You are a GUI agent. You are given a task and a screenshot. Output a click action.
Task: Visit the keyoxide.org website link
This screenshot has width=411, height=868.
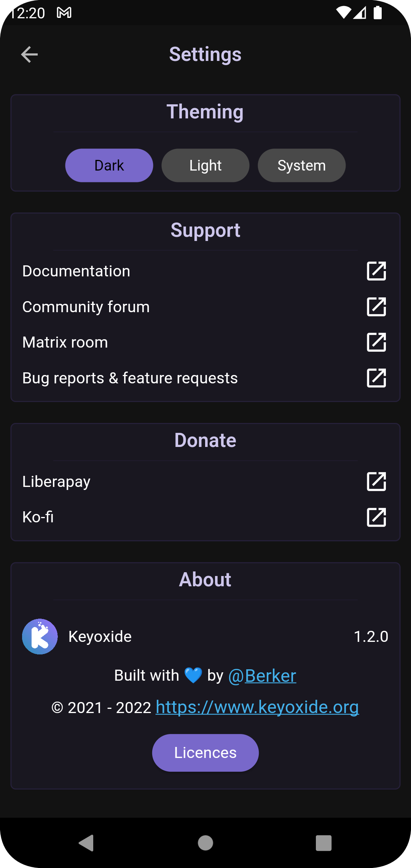pos(257,707)
